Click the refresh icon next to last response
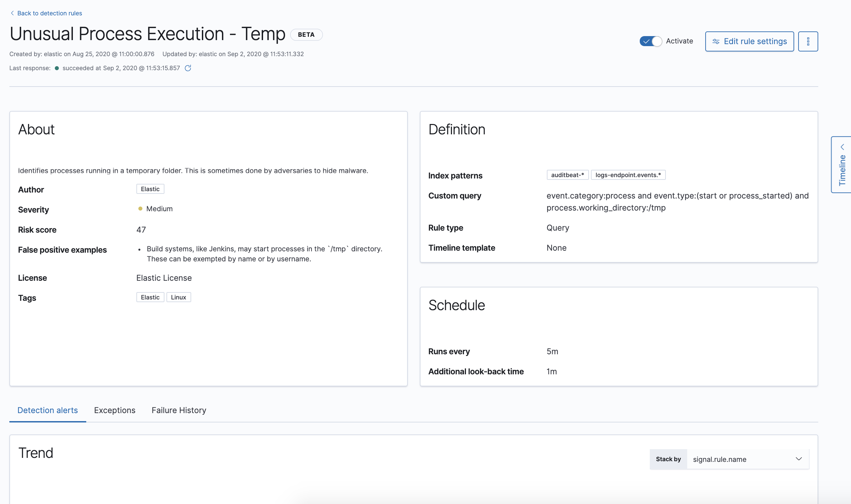 tap(189, 68)
